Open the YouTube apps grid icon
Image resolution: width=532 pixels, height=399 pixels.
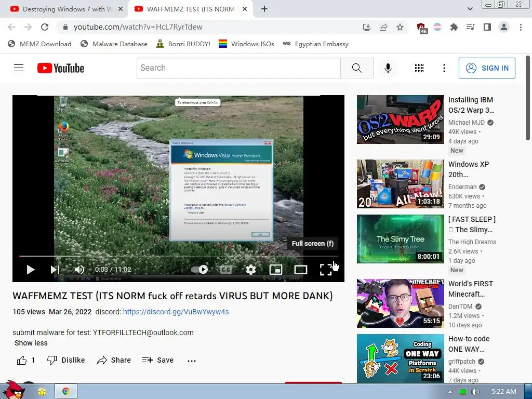(419, 68)
